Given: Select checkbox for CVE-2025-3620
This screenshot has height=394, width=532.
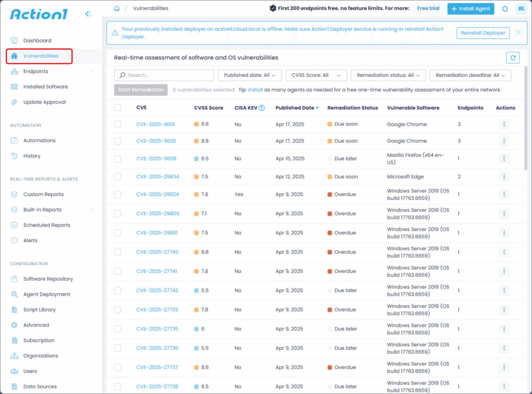Looking at the screenshot, I should (118, 141).
